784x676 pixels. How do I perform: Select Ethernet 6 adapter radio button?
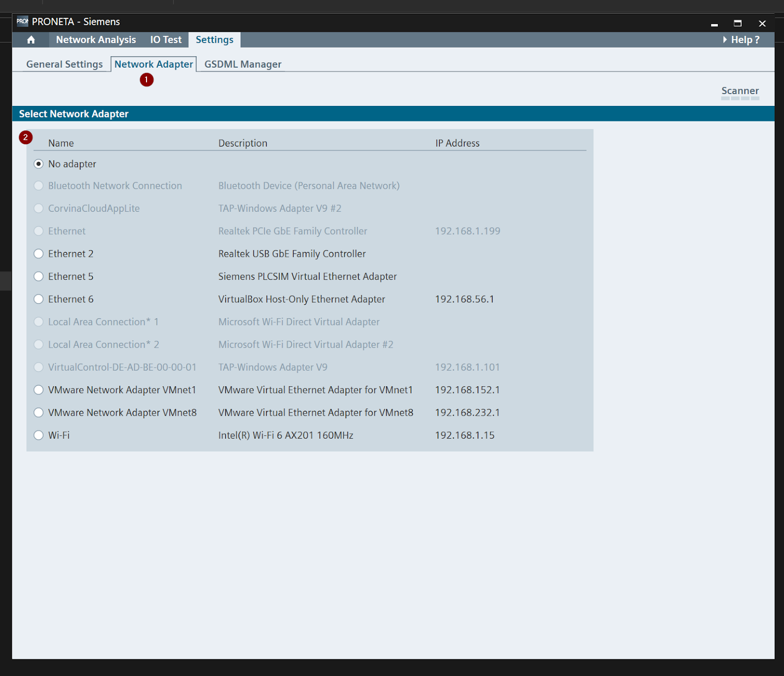[39, 299]
